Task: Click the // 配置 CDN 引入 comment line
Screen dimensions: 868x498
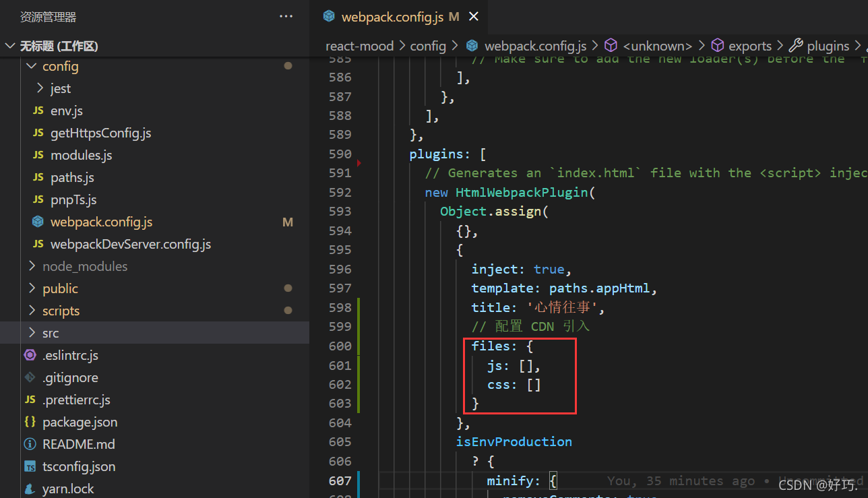Action: pos(530,326)
